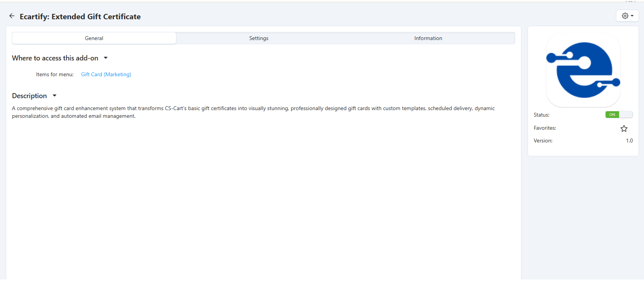Open the Information tab
644x281 pixels.
coord(428,38)
